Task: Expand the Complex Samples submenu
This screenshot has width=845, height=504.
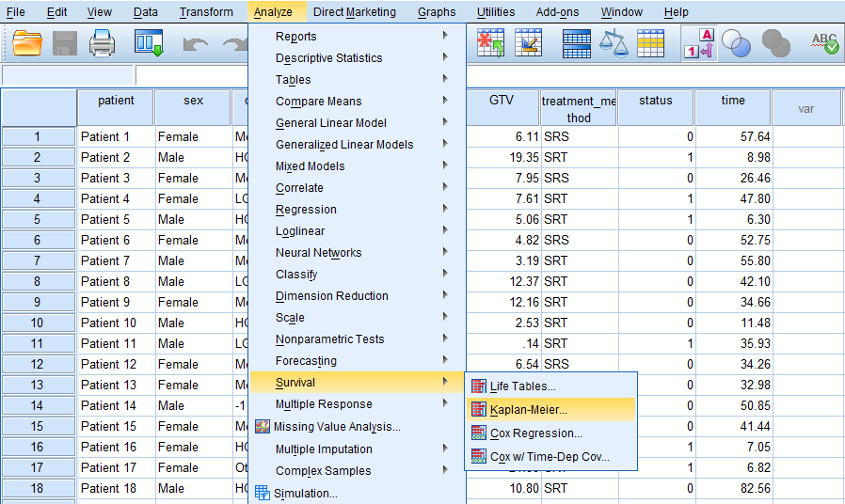Action: point(357,470)
